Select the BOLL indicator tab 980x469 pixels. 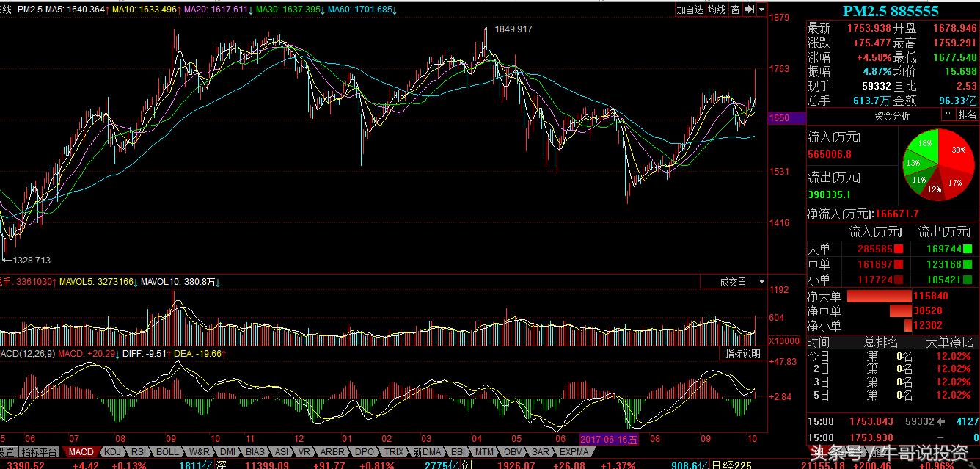(x=167, y=452)
